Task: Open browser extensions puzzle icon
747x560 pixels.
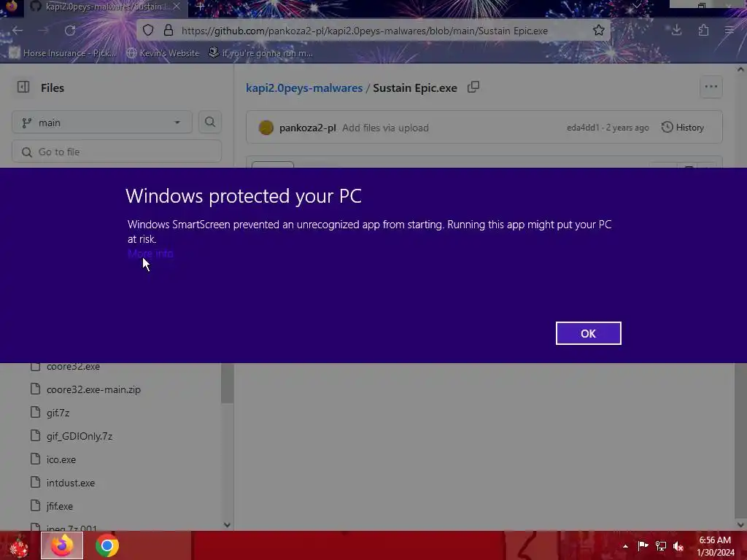Action: tap(704, 31)
